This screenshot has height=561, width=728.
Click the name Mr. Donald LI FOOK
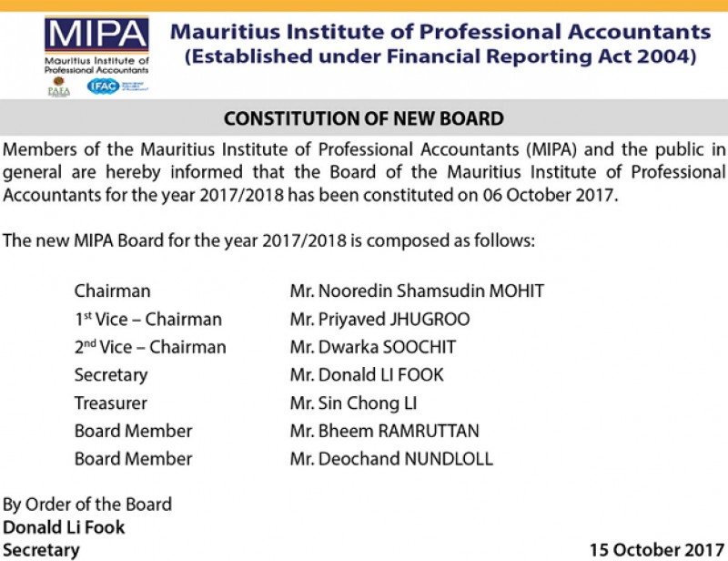(367, 375)
